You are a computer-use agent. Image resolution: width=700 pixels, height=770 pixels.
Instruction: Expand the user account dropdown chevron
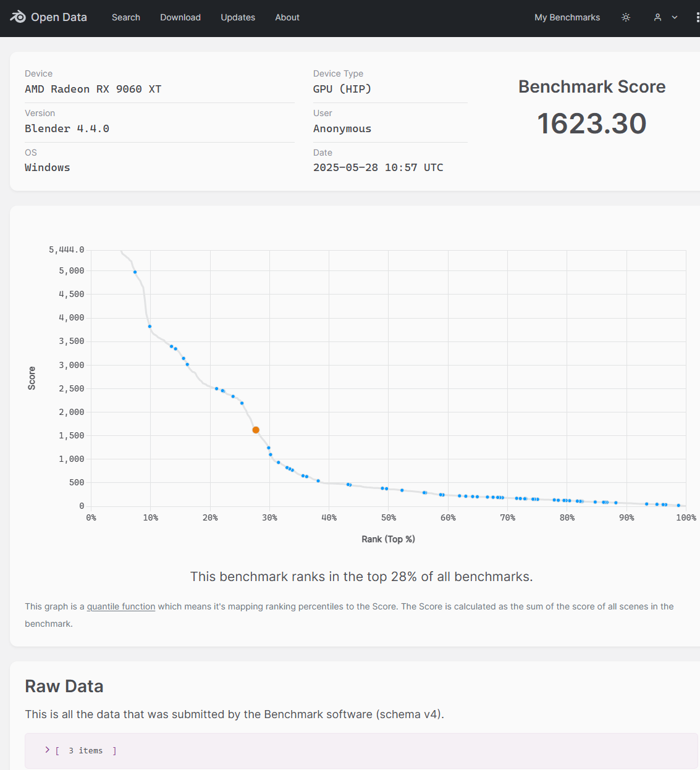tap(675, 17)
